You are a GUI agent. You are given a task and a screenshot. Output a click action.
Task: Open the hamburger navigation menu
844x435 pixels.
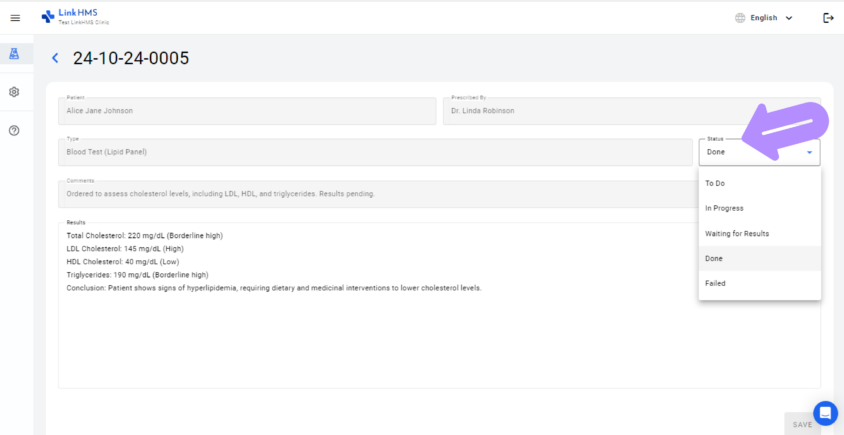(x=15, y=18)
